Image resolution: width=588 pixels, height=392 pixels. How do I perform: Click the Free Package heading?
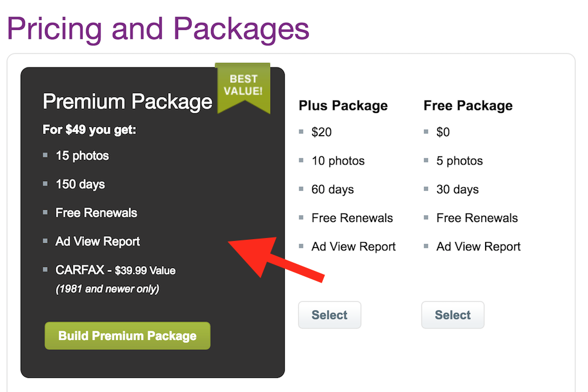point(468,106)
